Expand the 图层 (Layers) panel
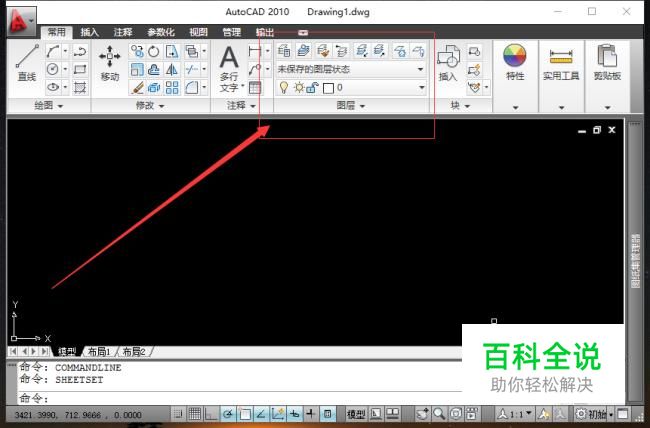Viewport: 650px width, 428px height. coord(351,106)
